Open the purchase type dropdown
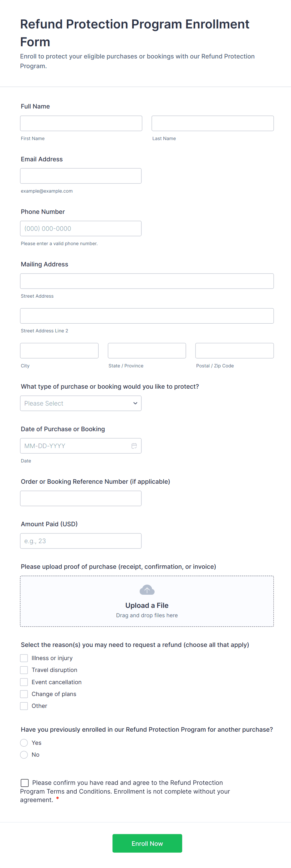The image size is (291, 868). 81,403
